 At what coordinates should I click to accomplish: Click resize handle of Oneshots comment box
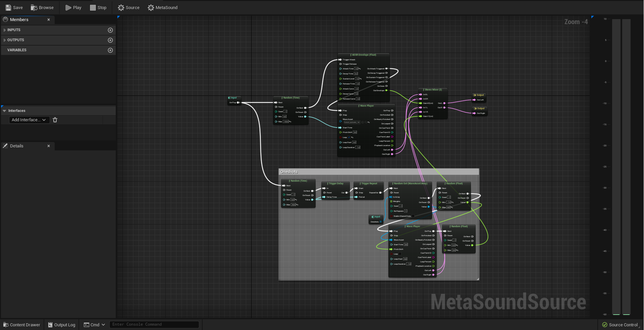(478, 279)
